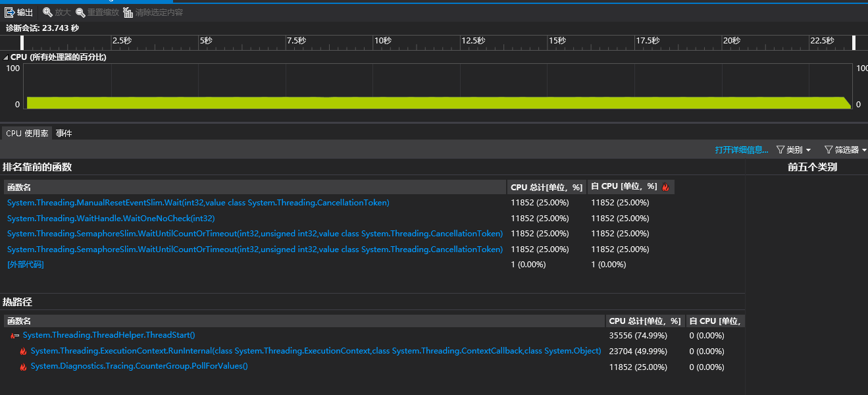Click the flame icon beside CounterGroup.PollForValues()

point(23,367)
